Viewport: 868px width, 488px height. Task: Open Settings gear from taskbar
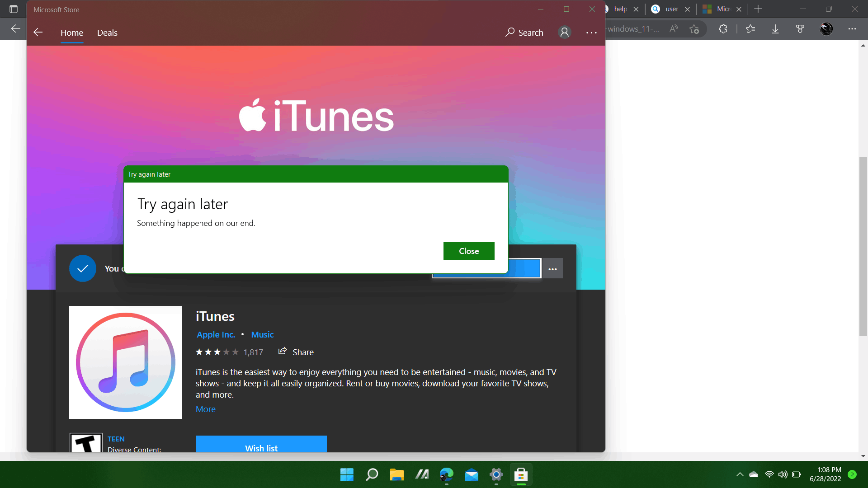(496, 474)
